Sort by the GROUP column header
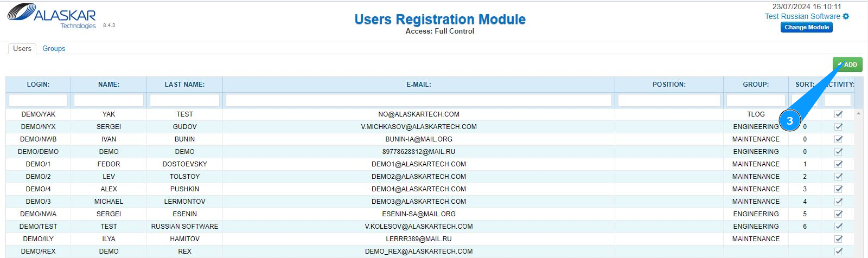The image size is (868, 258). [756, 85]
